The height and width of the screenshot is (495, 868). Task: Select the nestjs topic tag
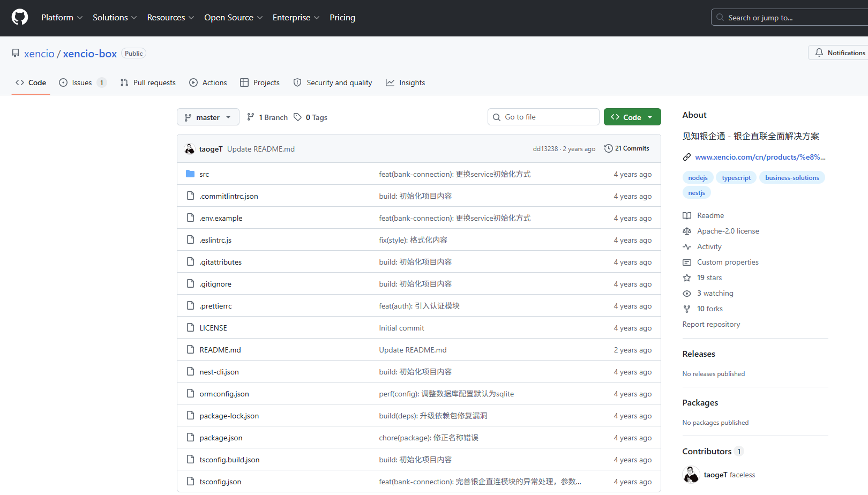tap(697, 193)
